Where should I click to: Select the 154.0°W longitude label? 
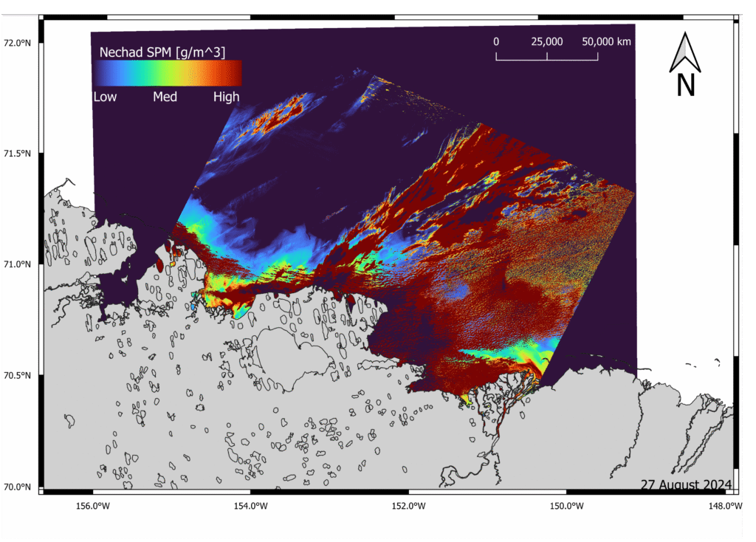[250, 506]
